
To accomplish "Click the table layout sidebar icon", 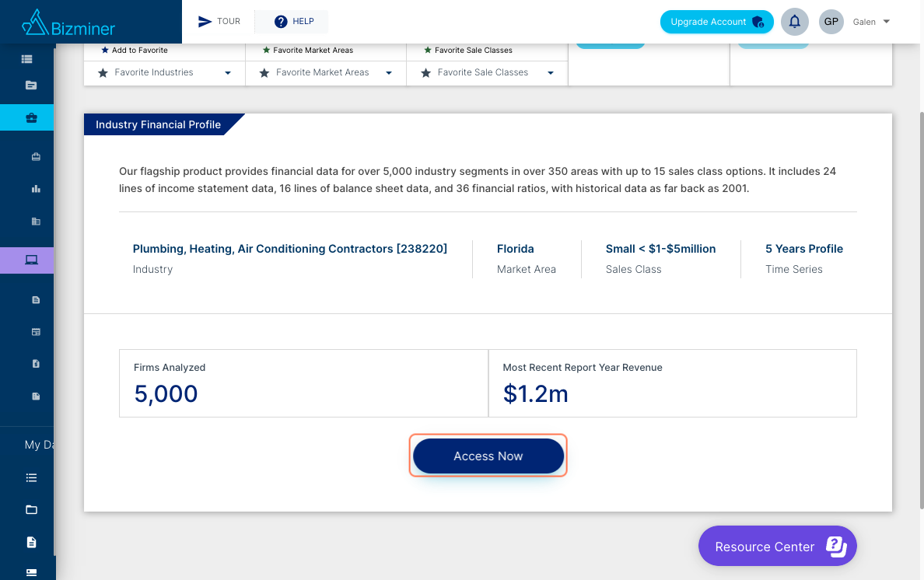I will [36, 332].
